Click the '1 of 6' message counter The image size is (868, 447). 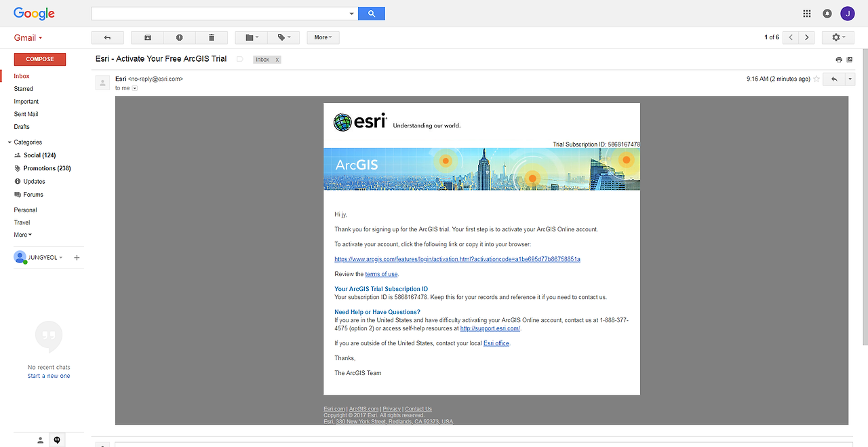772,37
